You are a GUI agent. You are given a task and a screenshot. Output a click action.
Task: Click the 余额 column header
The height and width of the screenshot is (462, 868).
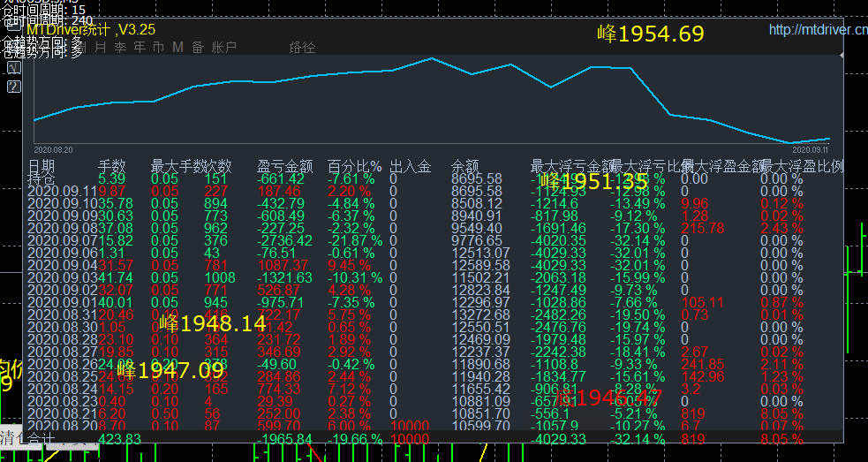[465, 166]
